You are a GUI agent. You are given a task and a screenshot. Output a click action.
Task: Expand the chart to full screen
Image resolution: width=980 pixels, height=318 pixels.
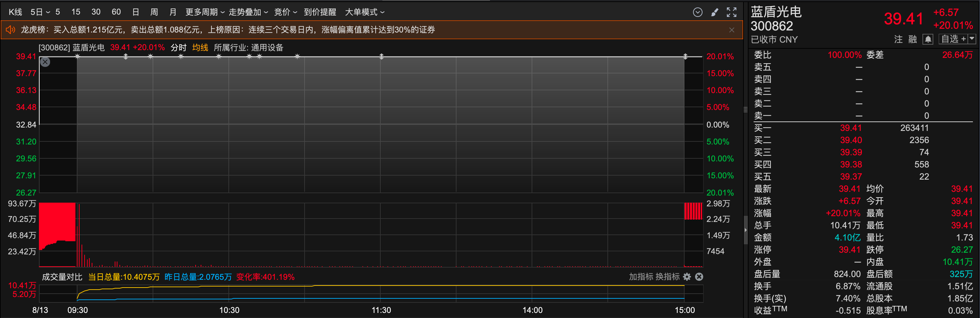tap(731, 12)
